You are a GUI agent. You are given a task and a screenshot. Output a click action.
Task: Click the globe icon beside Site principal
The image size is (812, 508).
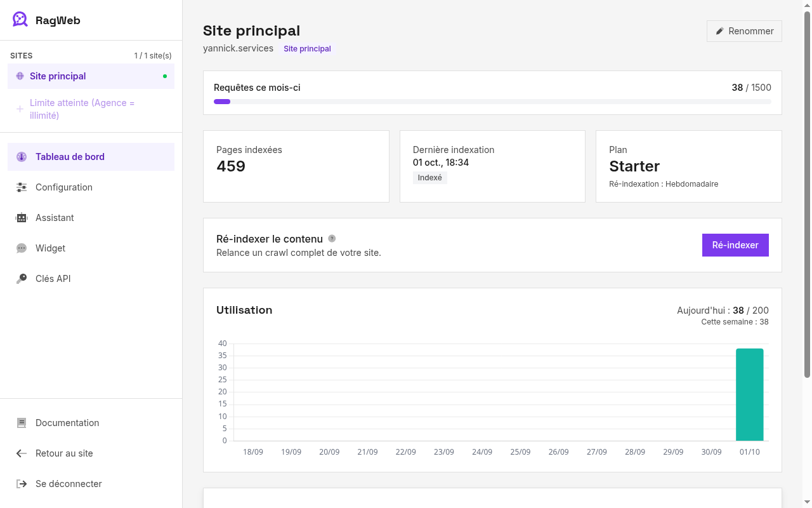pyautogui.click(x=20, y=76)
